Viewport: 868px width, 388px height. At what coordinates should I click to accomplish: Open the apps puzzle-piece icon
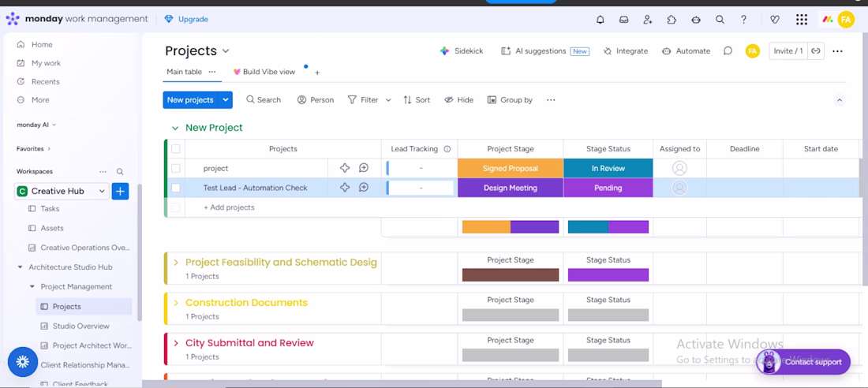pyautogui.click(x=672, y=20)
